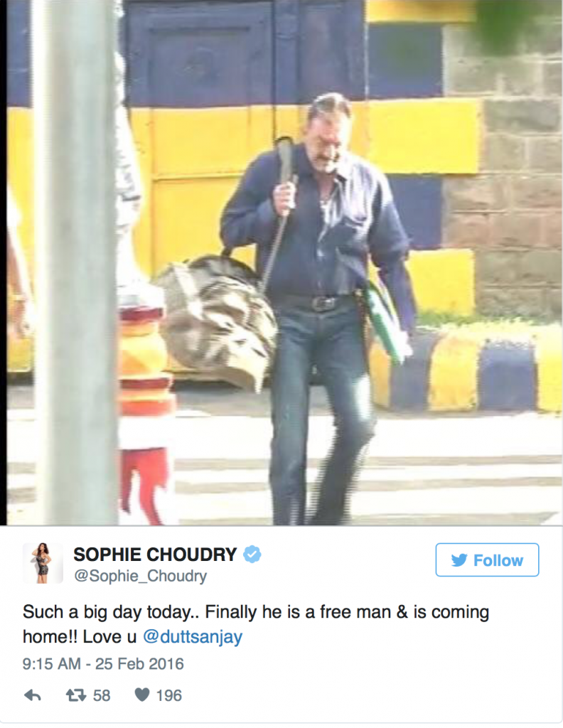Open the @duttsanjay mention link
Viewport: 563px width, 728px height.
192,636
